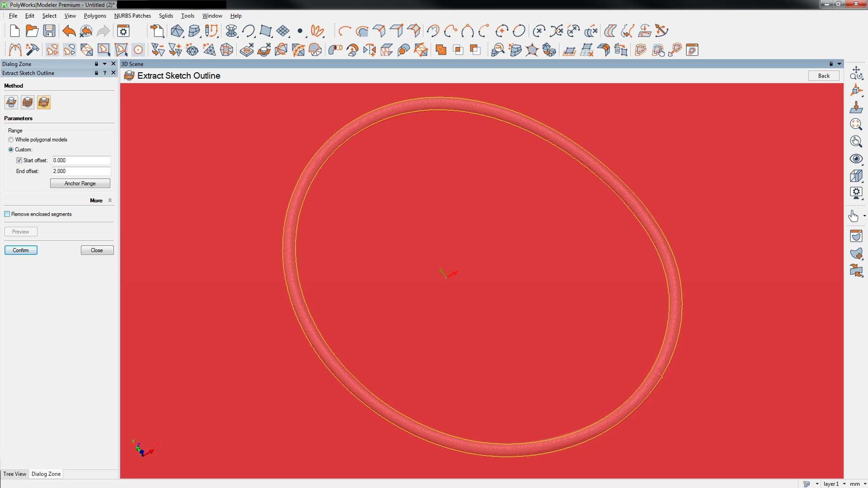
Task: Open the 3D Scene header dropdown arrow
Action: [839, 64]
